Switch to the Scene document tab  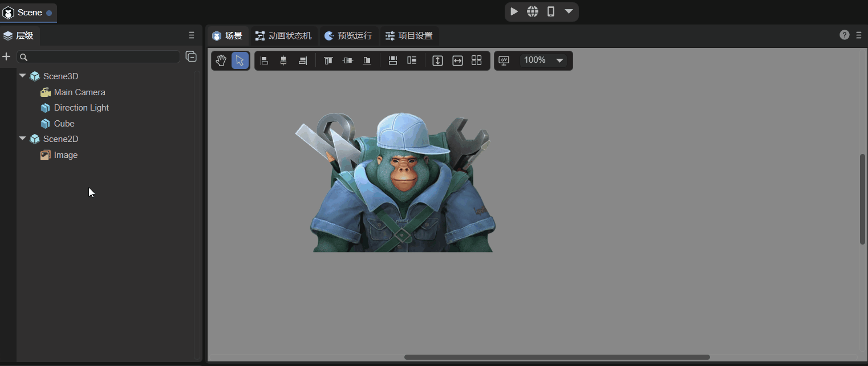[28, 13]
